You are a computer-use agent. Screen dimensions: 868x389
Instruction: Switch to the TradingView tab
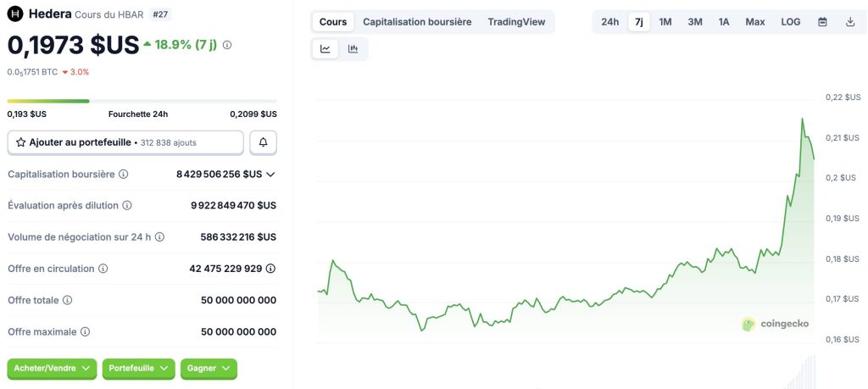tap(516, 22)
